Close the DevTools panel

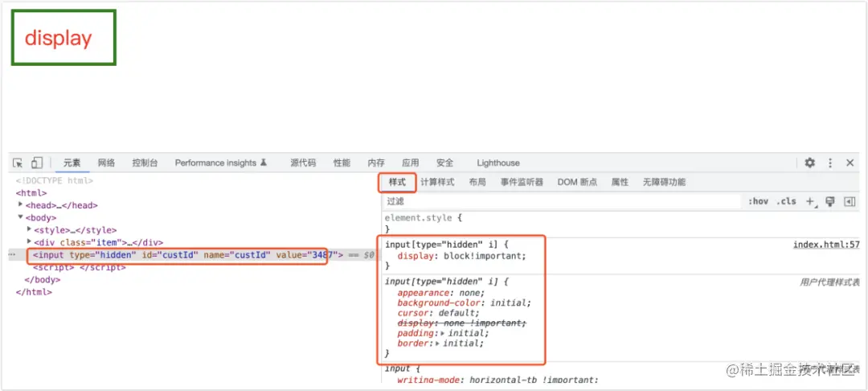click(850, 163)
